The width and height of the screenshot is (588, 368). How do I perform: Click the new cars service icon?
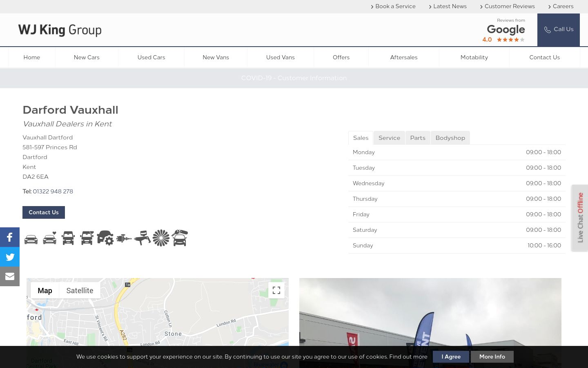[31, 239]
